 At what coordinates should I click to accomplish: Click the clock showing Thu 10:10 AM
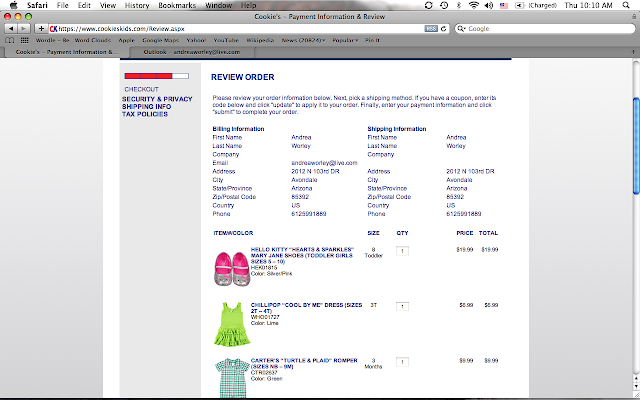(x=588, y=5)
